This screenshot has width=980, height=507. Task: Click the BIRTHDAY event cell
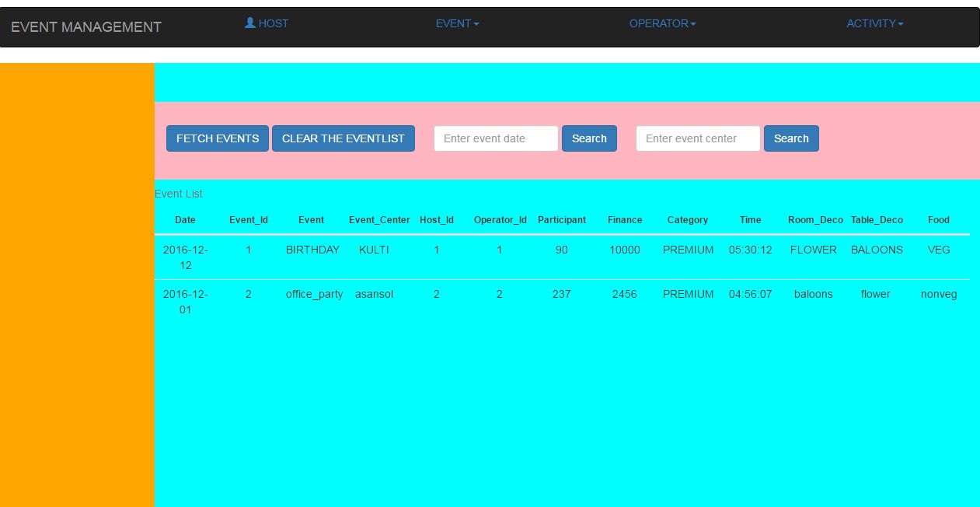[312, 250]
